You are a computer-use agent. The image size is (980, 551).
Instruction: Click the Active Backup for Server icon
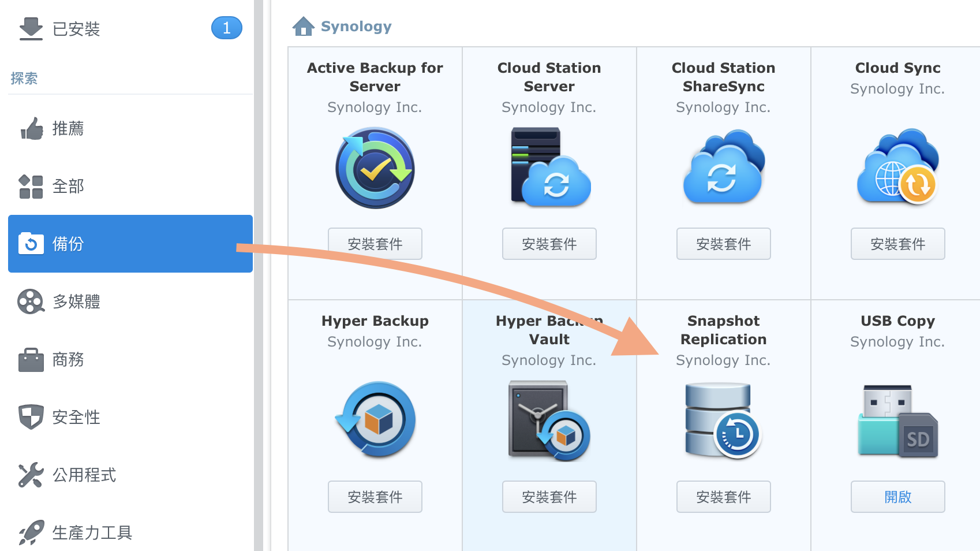point(375,168)
